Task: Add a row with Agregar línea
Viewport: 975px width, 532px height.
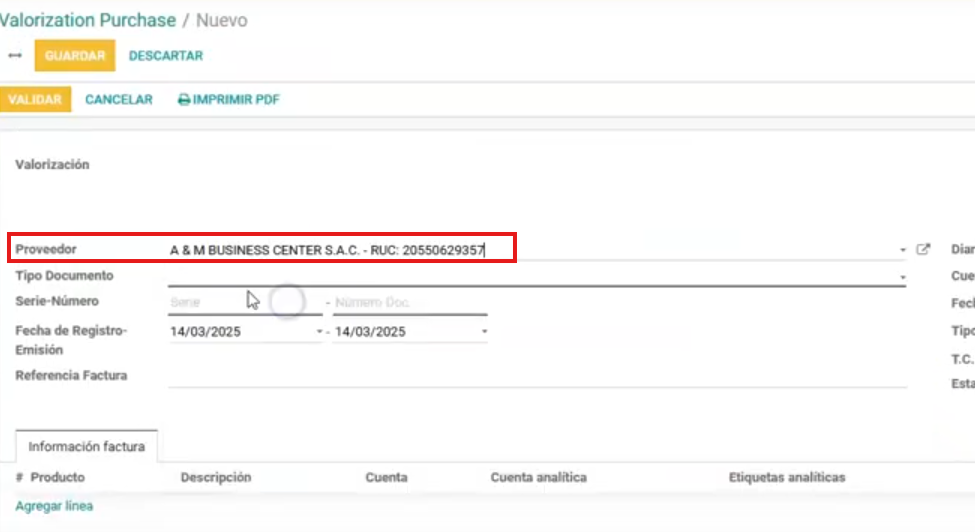Action: [x=54, y=506]
